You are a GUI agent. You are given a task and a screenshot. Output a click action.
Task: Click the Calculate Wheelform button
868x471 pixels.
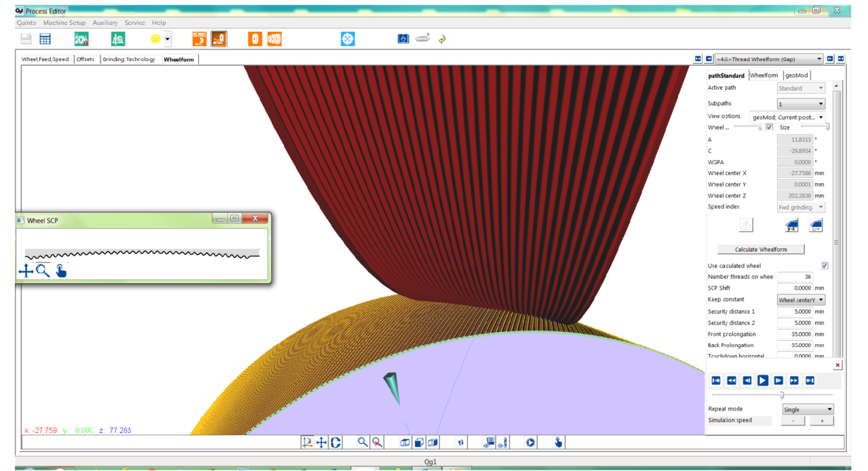tap(761, 250)
